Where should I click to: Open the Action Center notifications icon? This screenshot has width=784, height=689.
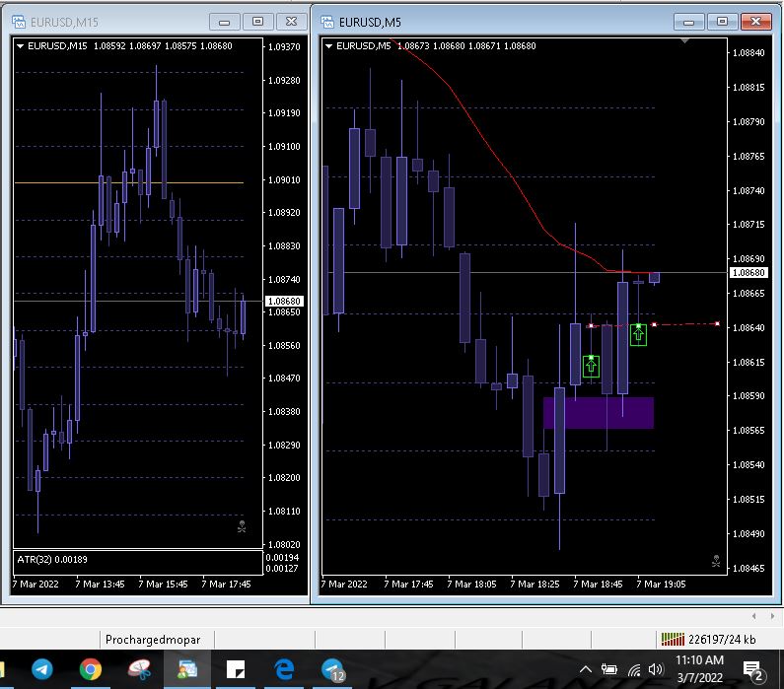pos(753,670)
